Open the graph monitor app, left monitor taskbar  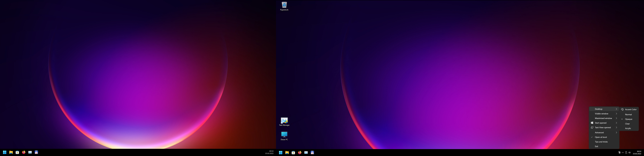(30, 152)
